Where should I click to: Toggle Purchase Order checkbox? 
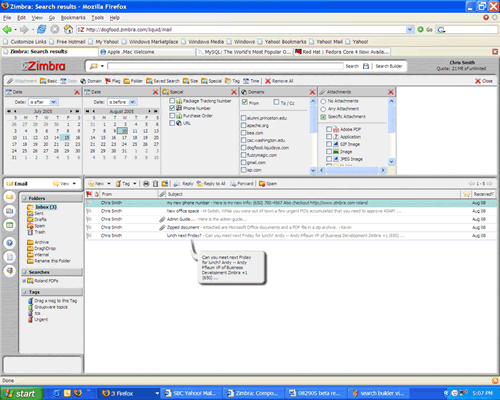[x=172, y=116]
